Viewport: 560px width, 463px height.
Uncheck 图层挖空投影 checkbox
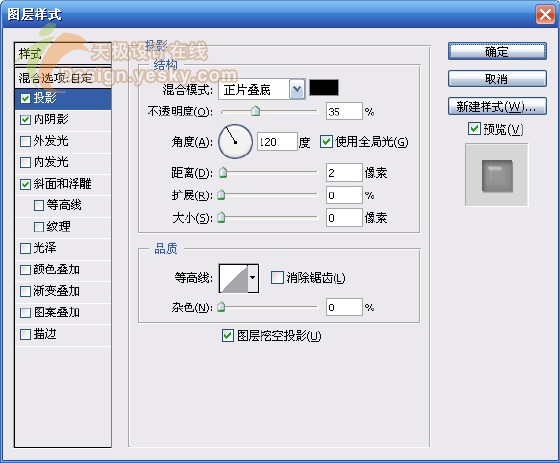pyautogui.click(x=228, y=336)
